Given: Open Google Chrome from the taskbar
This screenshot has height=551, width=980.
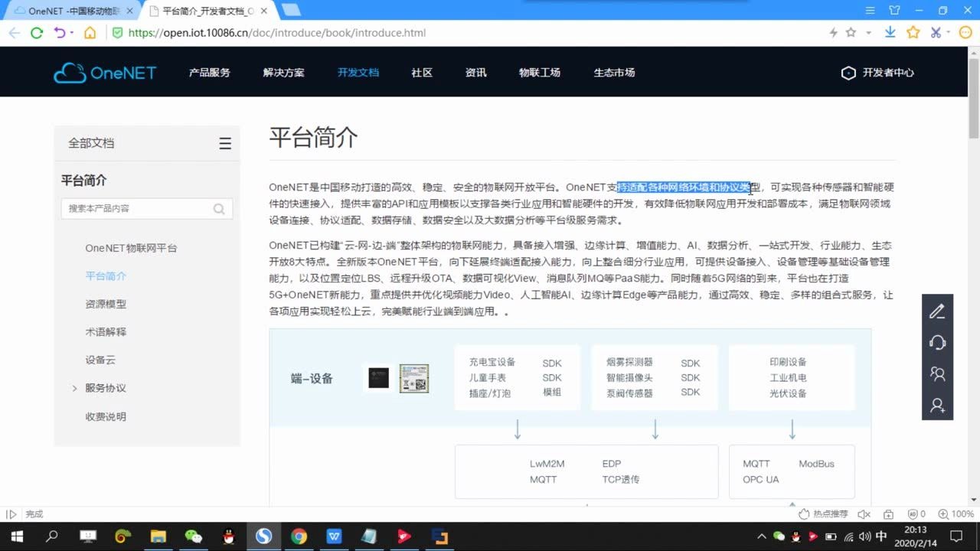Looking at the screenshot, I should click(299, 536).
